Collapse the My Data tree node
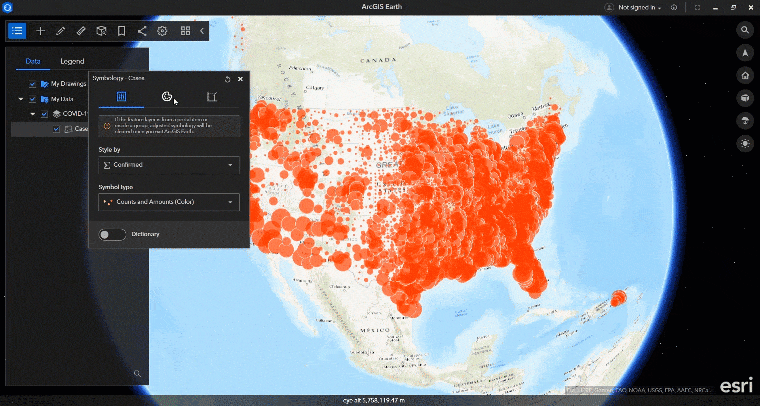760x406 pixels. point(21,99)
